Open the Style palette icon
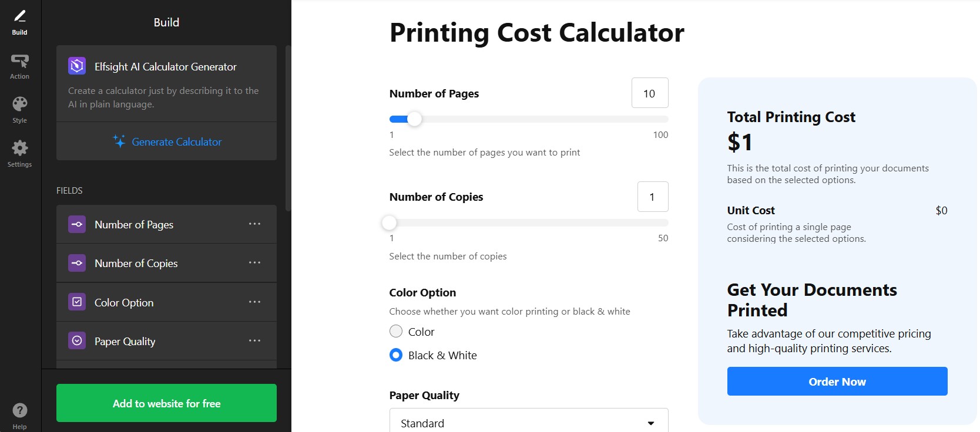This screenshot has height=432, width=980. [20, 104]
